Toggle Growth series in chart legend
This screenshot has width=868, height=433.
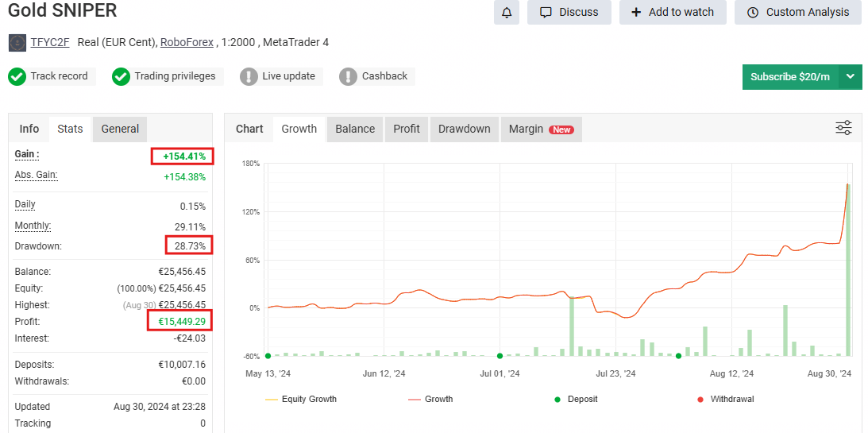pos(430,399)
